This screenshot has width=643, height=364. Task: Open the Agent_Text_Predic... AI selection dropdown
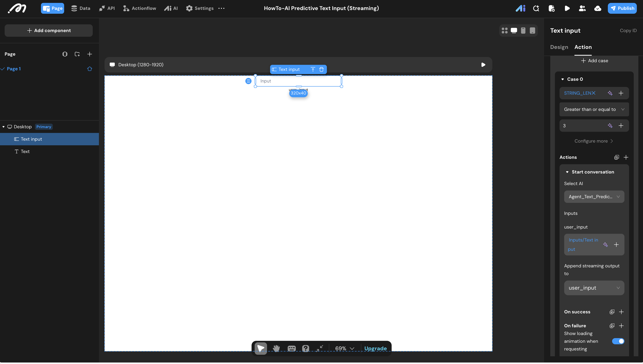tap(594, 197)
